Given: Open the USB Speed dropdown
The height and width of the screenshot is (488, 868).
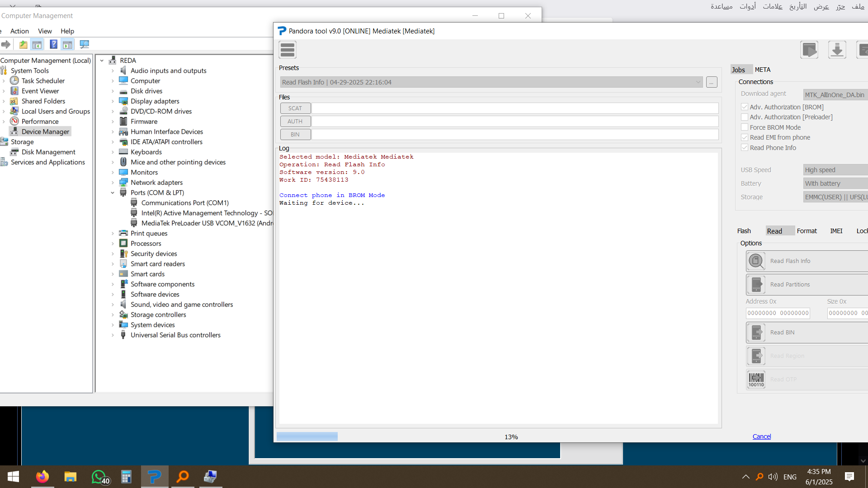Looking at the screenshot, I should tap(835, 170).
